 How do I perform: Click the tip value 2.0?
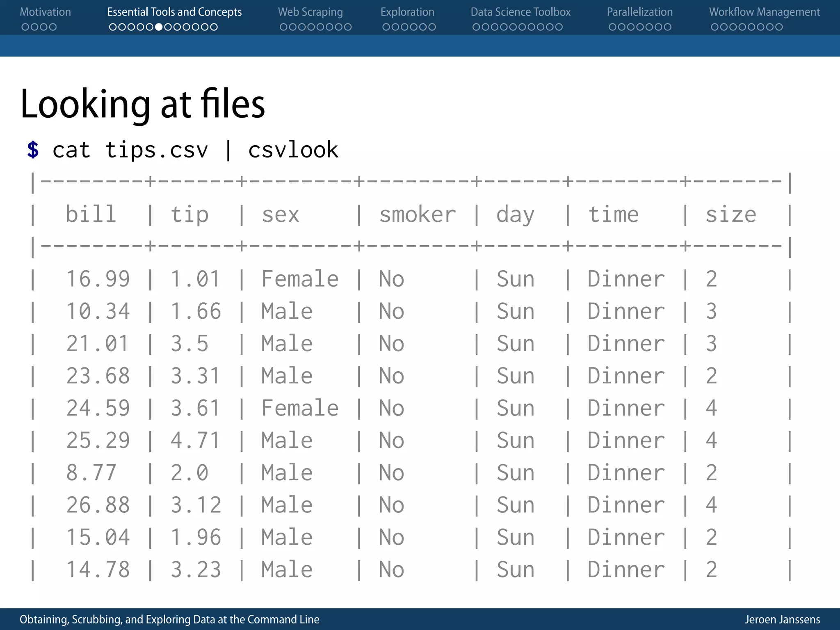click(189, 472)
